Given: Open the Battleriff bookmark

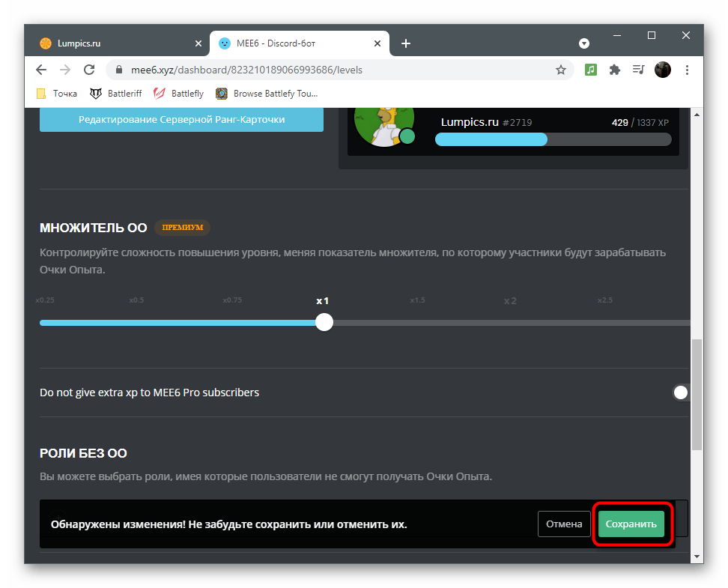Looking at the screenshot, I should coord(116,94).
